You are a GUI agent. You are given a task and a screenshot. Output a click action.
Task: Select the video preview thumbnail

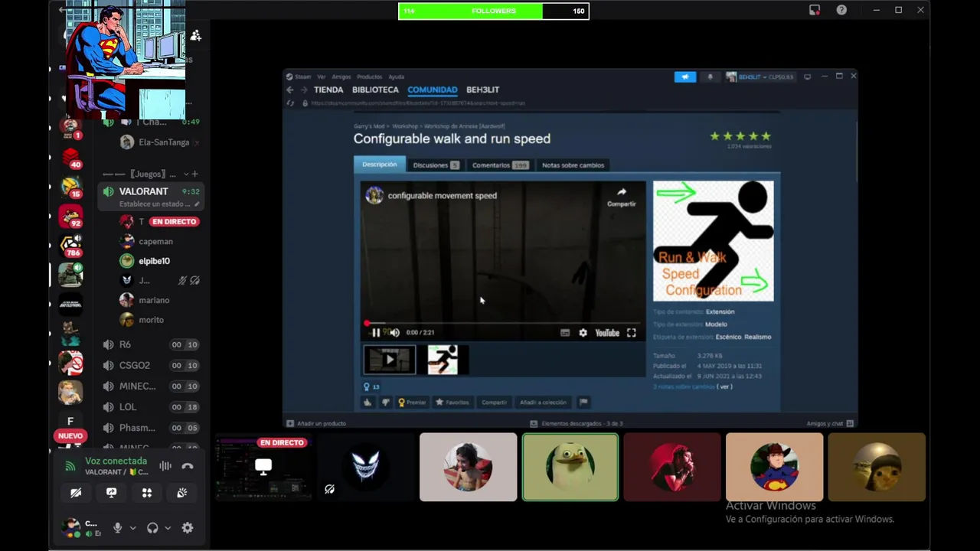coord(390,360)
